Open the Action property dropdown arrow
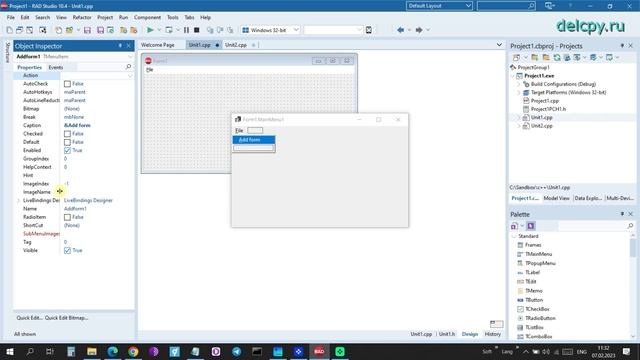This screenshot has width=640, height=360. click(130, 76)
